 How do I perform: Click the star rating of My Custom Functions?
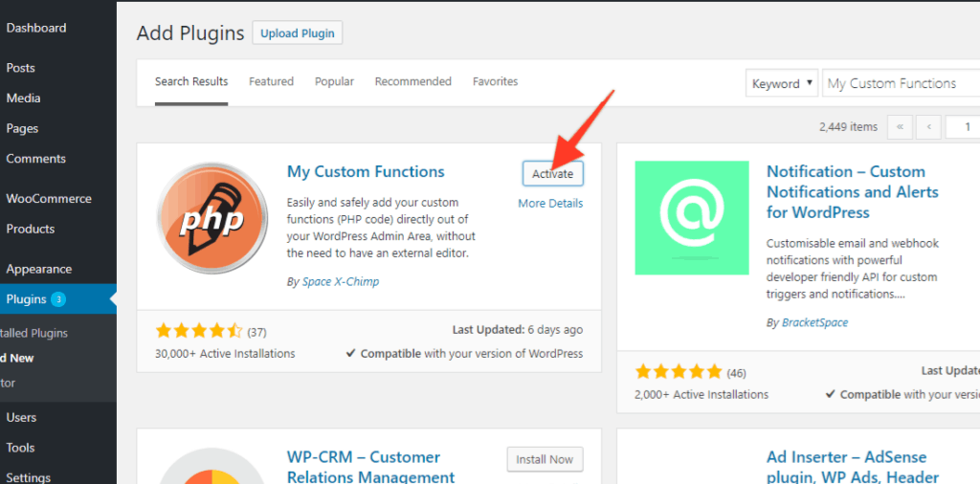click(x=199, y=331)
